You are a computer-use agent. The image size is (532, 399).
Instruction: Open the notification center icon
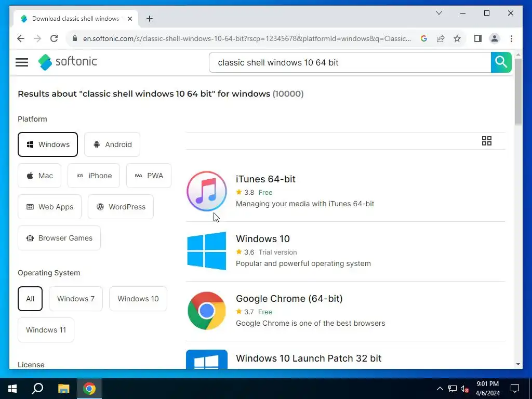(x=515, y=389)
